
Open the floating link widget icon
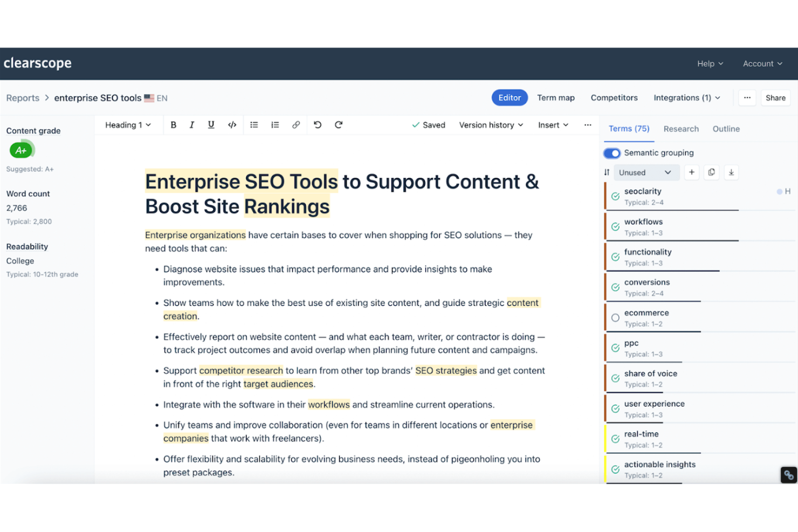[x=788, y=475]
